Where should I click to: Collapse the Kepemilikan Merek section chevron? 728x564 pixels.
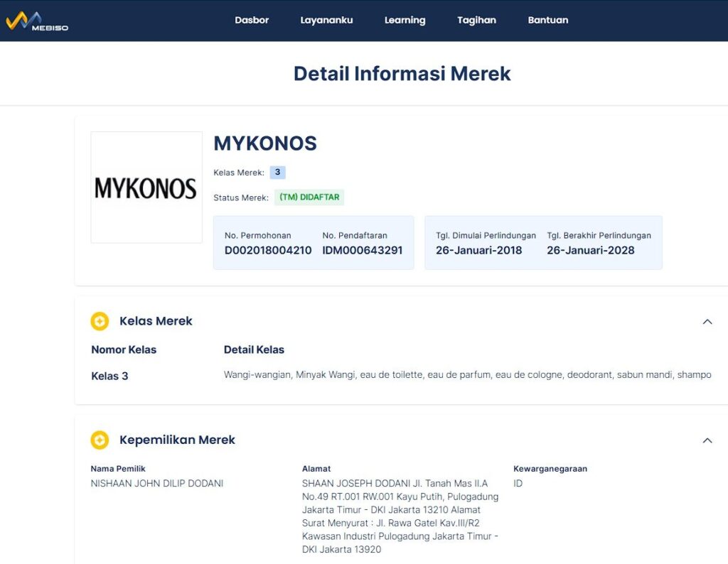click(707, 440)
